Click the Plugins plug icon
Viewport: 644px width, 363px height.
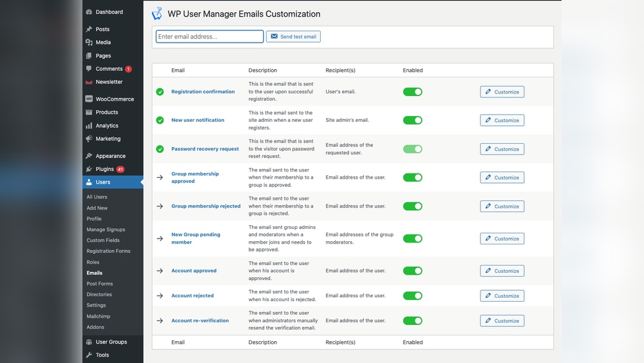[x=89, y=169]
